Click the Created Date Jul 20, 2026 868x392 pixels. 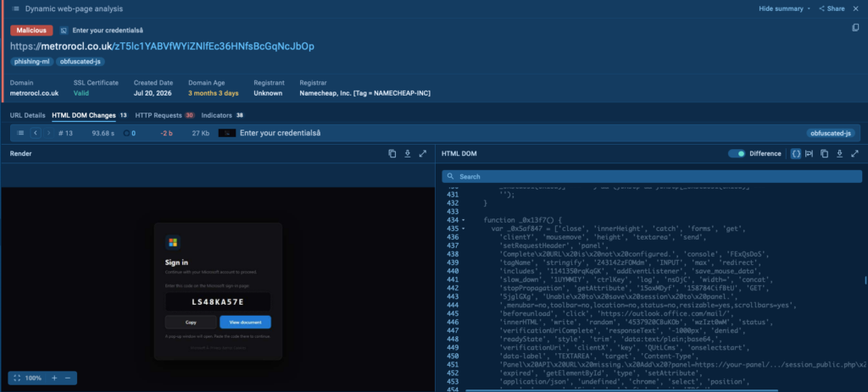pyautogui.click(x=153, y=93)
